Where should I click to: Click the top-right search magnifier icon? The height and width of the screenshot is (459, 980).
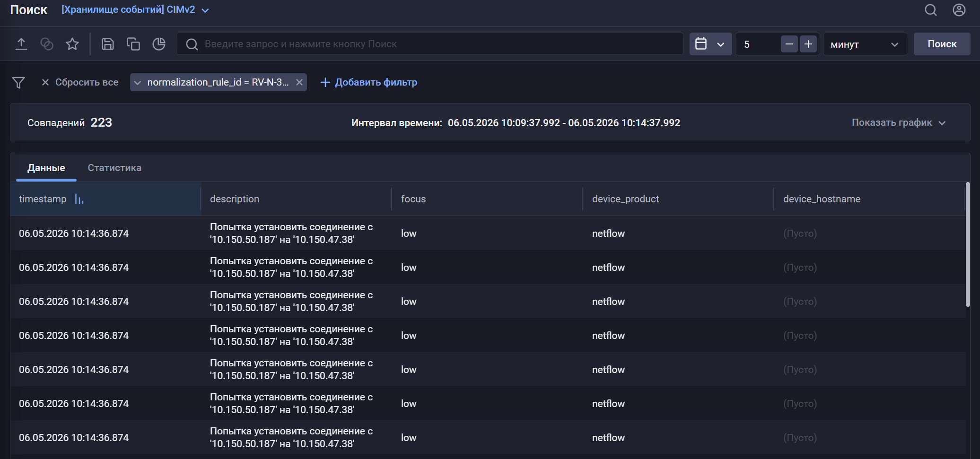pyautogui.click(x=931, y=10)
